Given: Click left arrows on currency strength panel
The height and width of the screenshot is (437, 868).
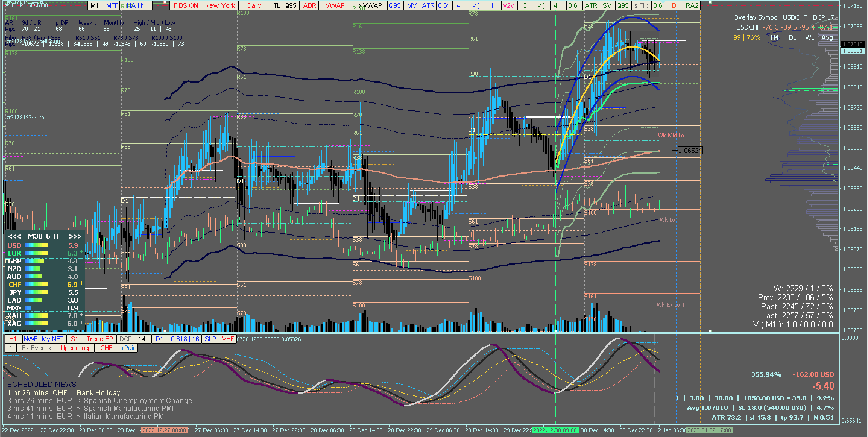Looking at the screenshot, I should coord(14,236).
